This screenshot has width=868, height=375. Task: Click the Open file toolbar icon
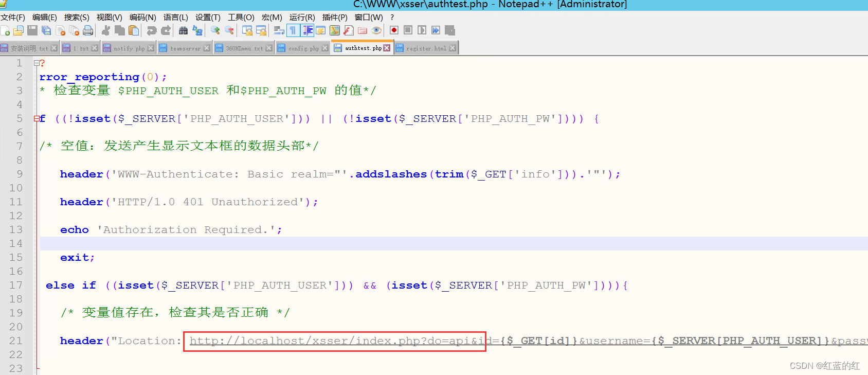(x=19, y=31)
